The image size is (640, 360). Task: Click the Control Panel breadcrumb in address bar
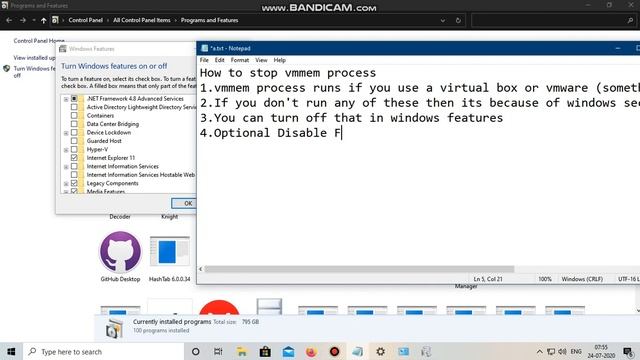coord(85,20)
